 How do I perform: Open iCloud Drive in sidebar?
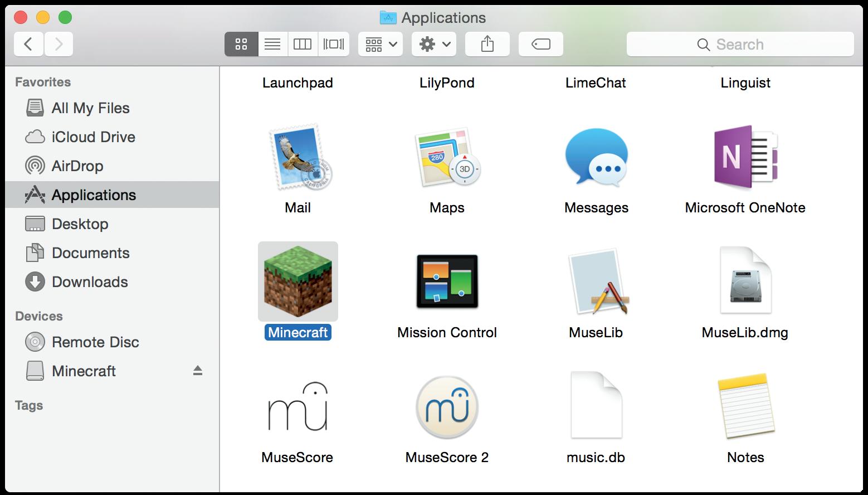pos(112,137)
